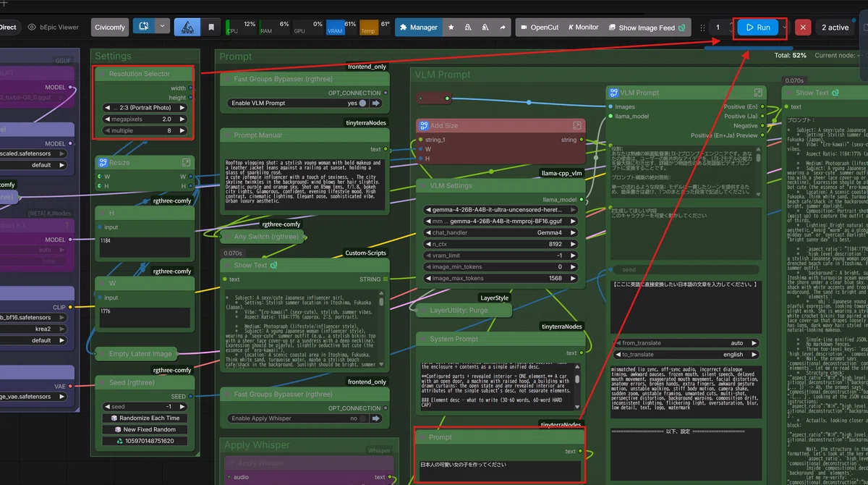Click the star icon next to Manager
The width and height of the screenshot is (868, 485).
tap(451, 28)
